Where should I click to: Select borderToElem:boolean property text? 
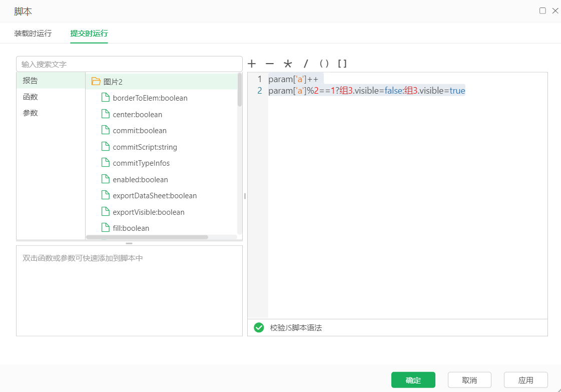click(150, 98)
